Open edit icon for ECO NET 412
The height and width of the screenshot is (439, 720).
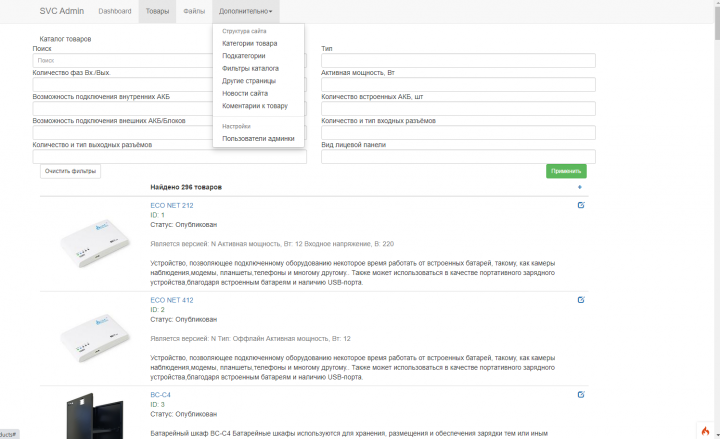(581, 300)
